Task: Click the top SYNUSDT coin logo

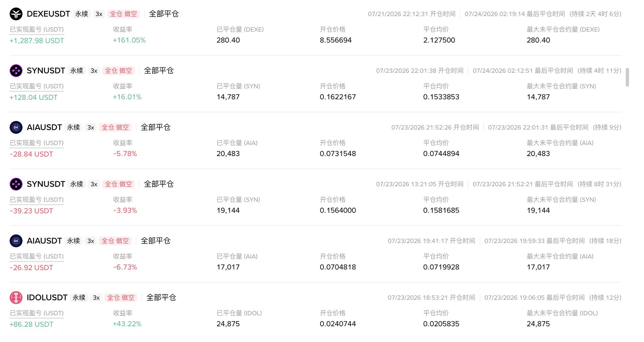Action: point(16,71)
